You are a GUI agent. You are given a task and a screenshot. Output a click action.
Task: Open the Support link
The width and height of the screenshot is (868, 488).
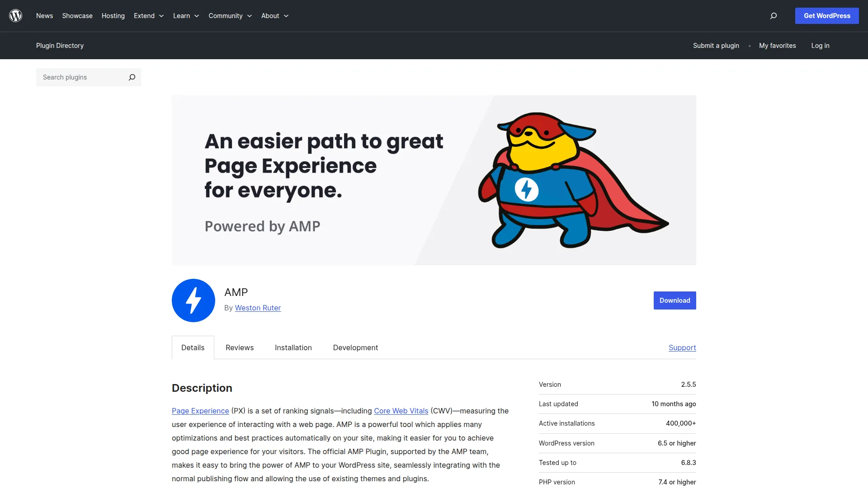[682, 347]
